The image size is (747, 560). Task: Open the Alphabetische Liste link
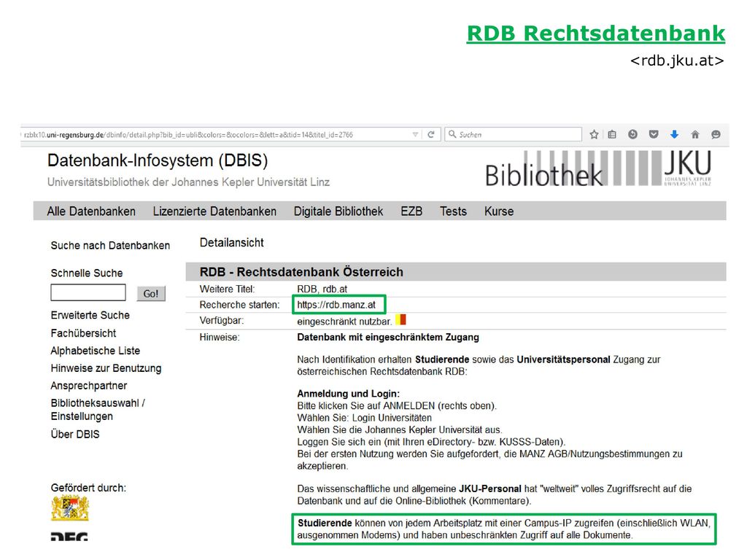[x=96, y=351]
